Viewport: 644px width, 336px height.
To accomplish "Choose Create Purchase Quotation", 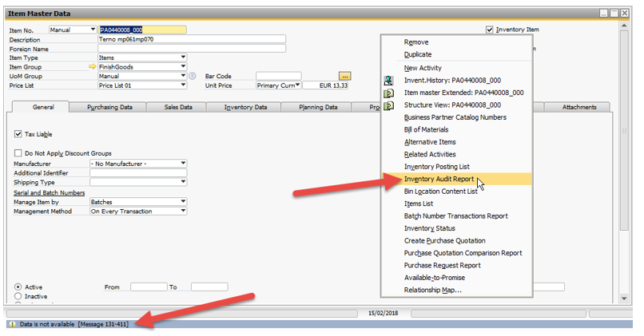I will 444,240.
